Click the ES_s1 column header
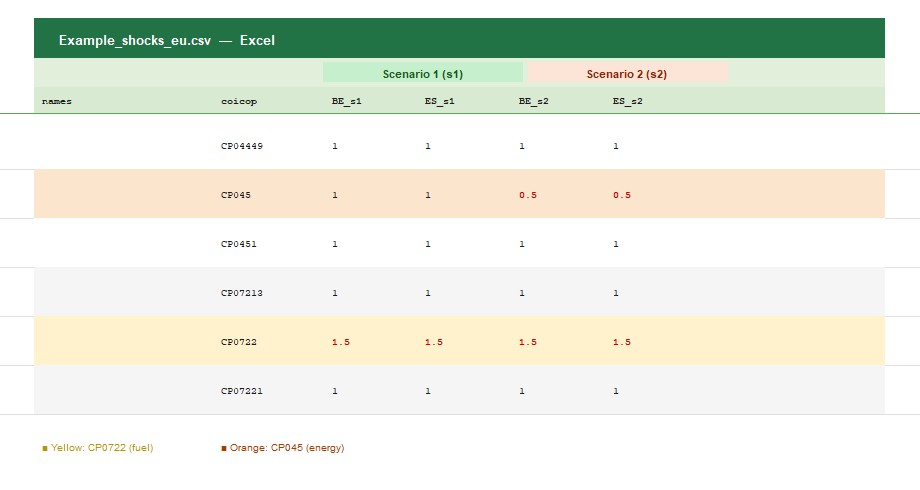The image size is (920, 490). [x=439, y=101]
